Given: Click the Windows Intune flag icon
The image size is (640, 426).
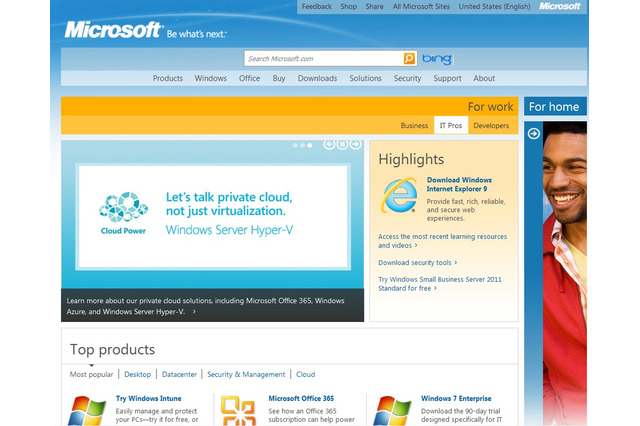Looking at the screenshot, I should click(87, 409).
